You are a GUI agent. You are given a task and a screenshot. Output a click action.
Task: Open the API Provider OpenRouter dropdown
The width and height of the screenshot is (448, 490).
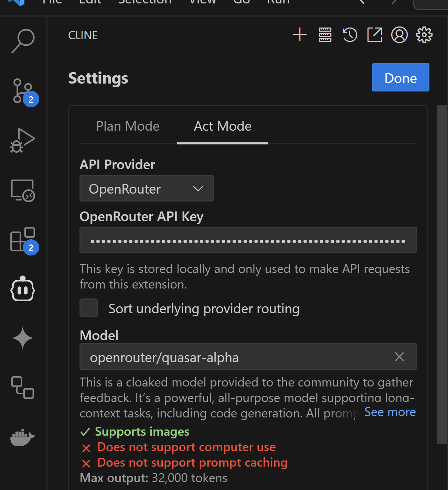(147, 188)
